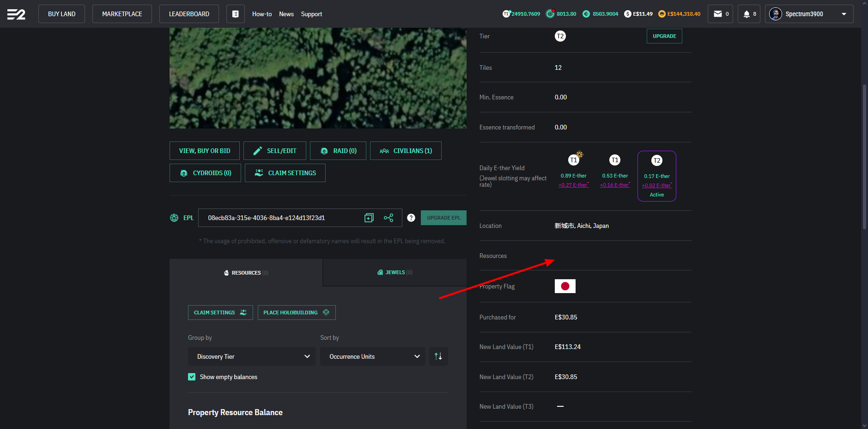The height and width of the screenshot is (429, 868).
Task: Click the share EPL icon
Action: click(388, 218)
